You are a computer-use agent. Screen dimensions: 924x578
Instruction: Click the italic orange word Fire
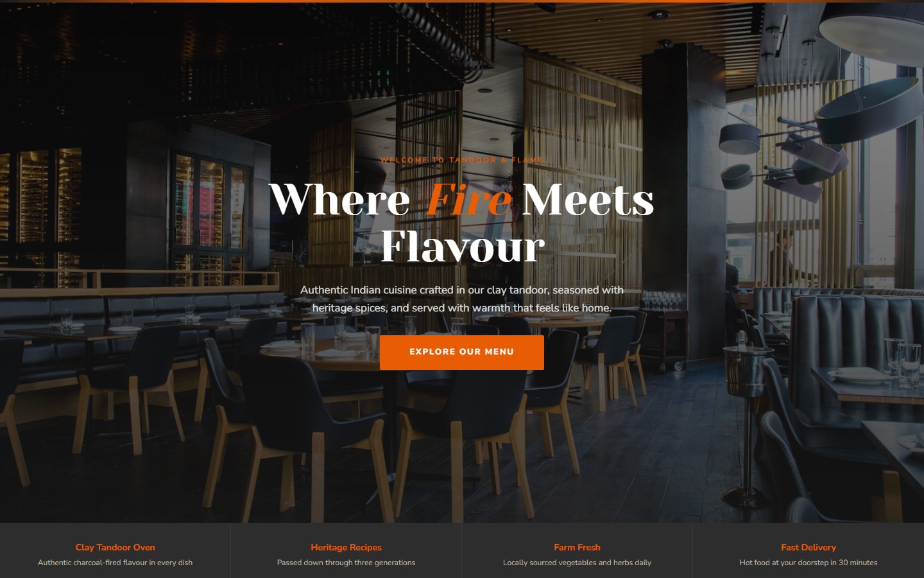pyautogui.click(x=468, y=200)
